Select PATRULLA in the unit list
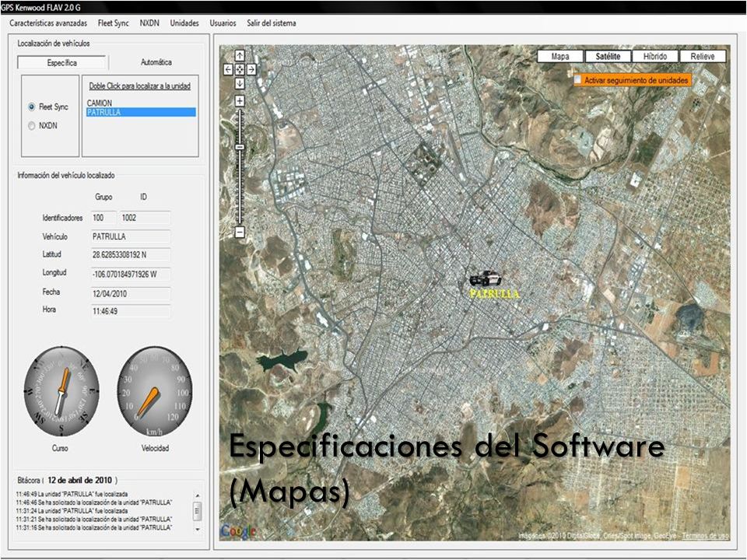The image size is (747, 560). [141, 112]
